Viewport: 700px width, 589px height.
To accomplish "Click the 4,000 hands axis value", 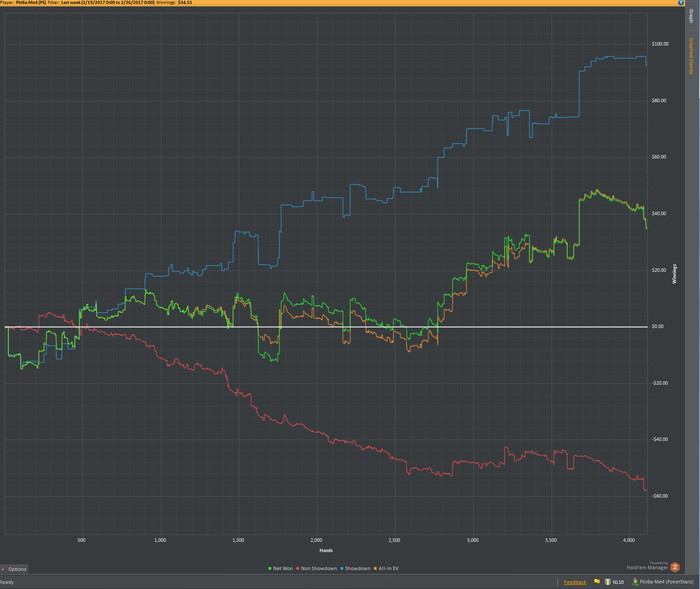I will click(x=629, y=540).
